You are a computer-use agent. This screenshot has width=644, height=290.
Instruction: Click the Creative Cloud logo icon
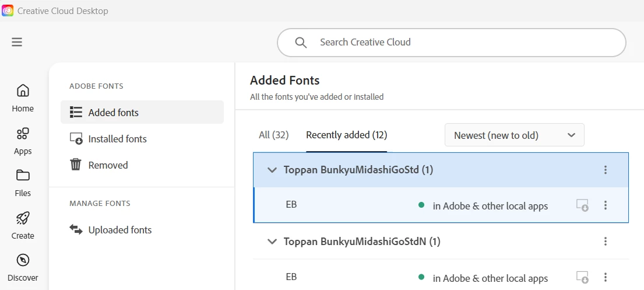[8, 11]
